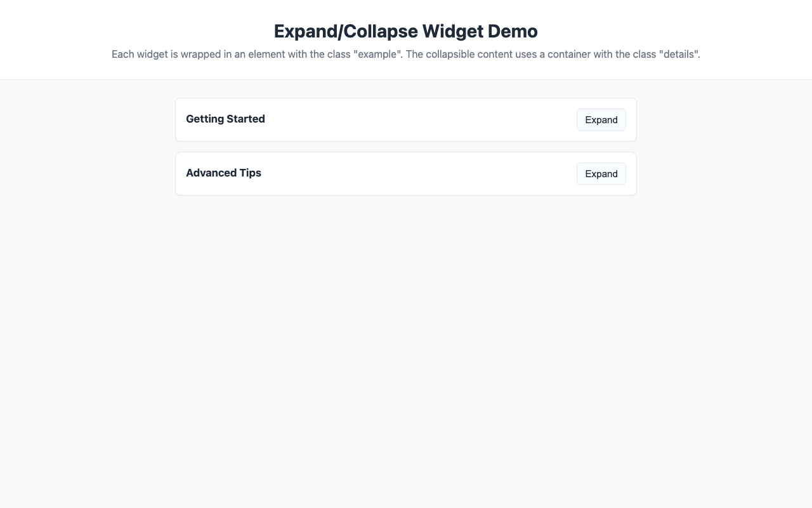Select the Getting Started heading text
Screen dimensions: 812x508
pos(225,119)
